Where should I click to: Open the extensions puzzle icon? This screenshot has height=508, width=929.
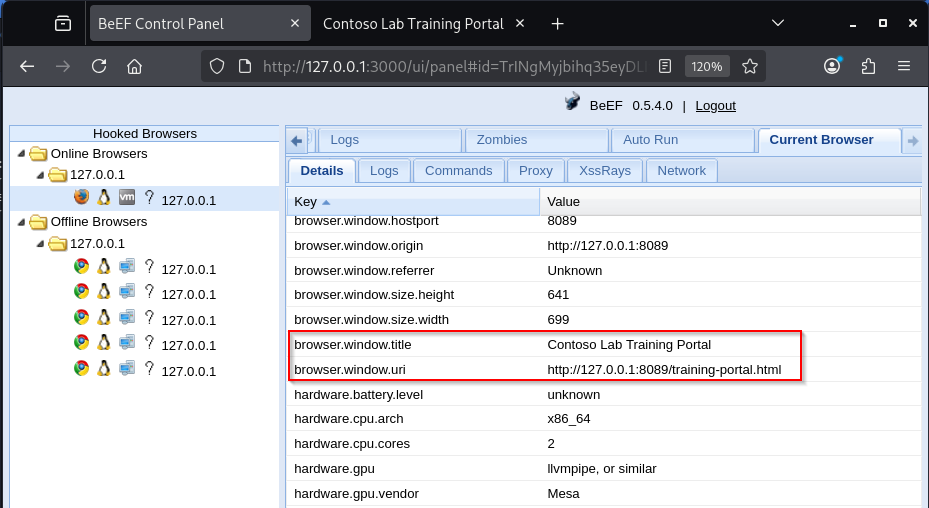869,66
